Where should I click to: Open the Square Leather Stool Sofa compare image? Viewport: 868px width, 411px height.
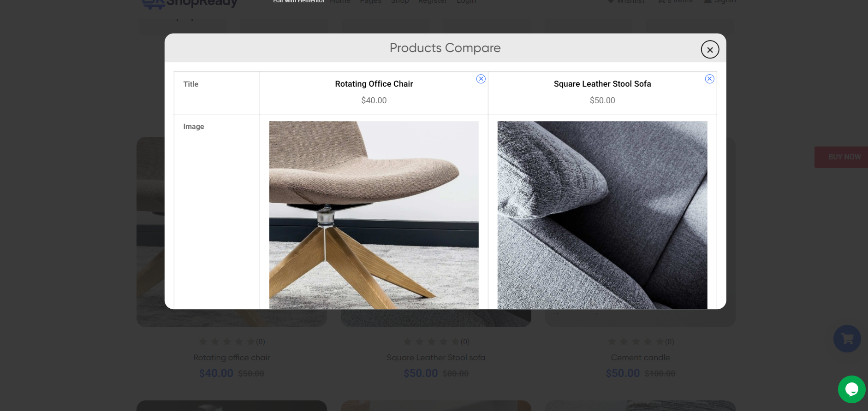602,215
